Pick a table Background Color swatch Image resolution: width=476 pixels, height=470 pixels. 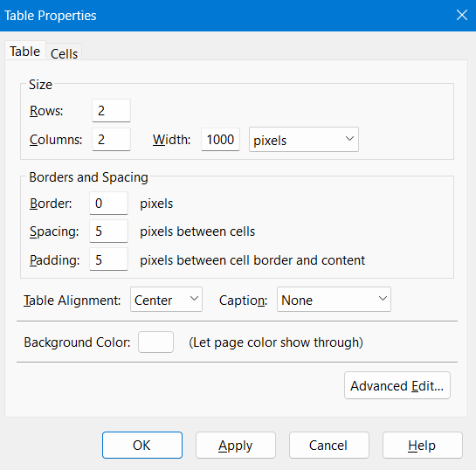(155, 342)
